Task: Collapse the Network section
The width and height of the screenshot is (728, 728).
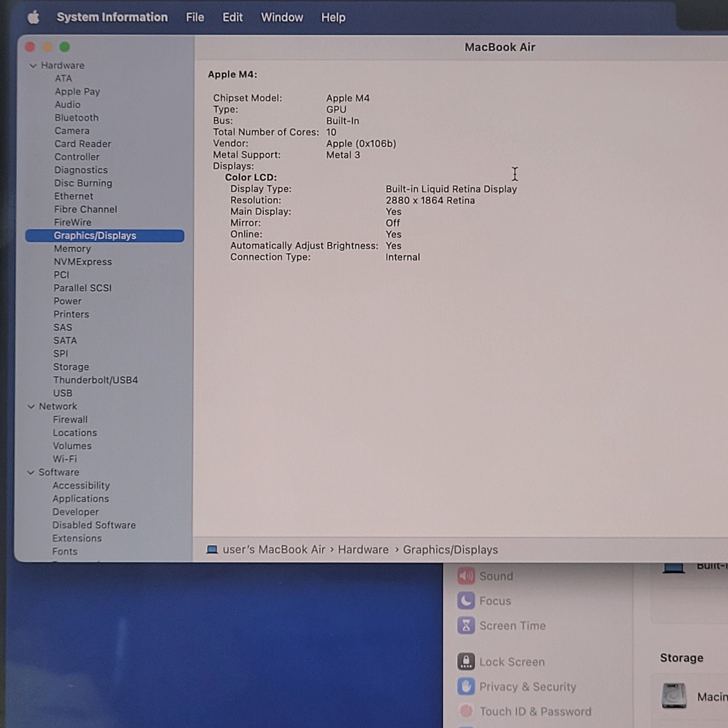Action: [31, 407]
